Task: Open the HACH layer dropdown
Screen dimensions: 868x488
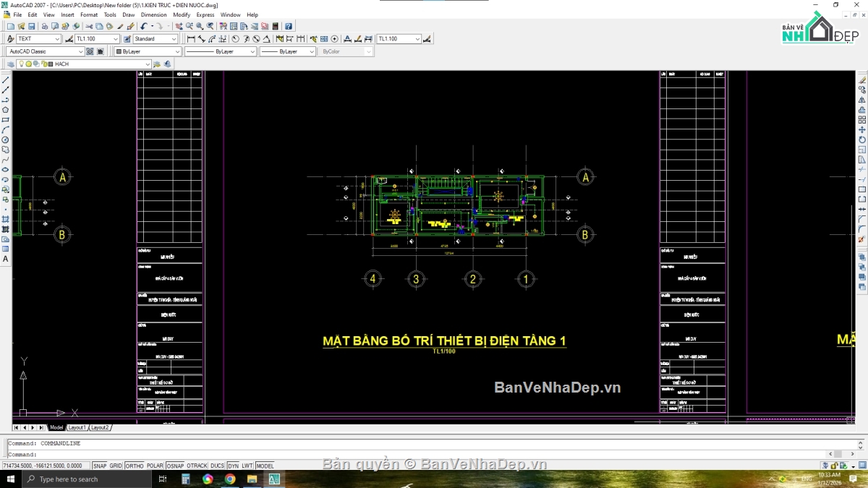Action: [x=85, y=64]
